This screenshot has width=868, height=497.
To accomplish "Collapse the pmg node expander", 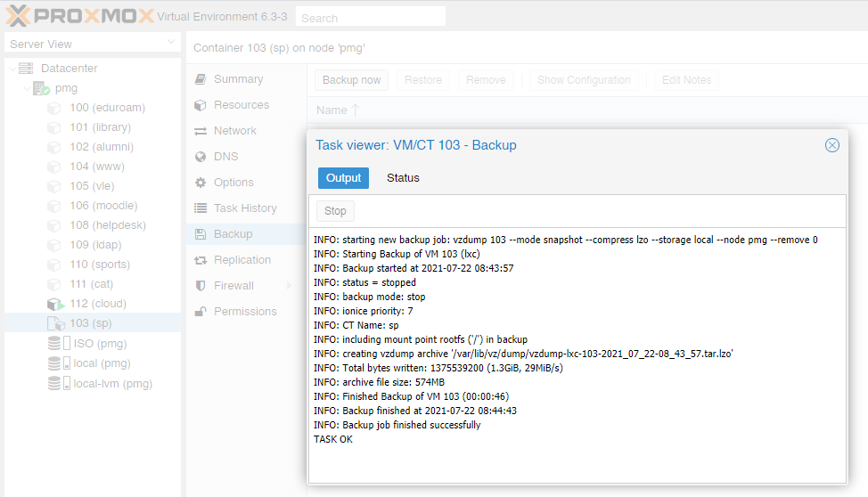I will click(x=27, y=88).
